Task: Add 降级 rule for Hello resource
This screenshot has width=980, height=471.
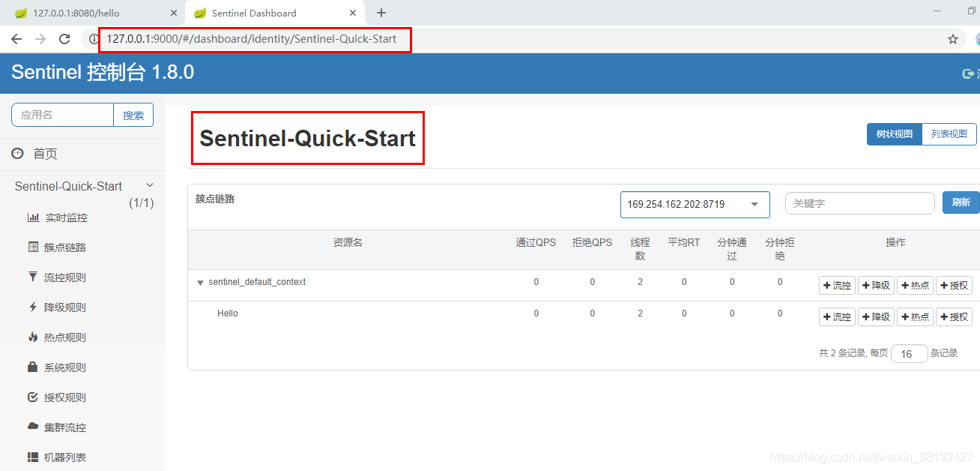Action: (876, 316)
